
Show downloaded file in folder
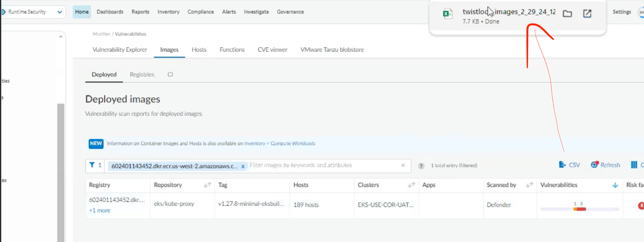point(567,14)
